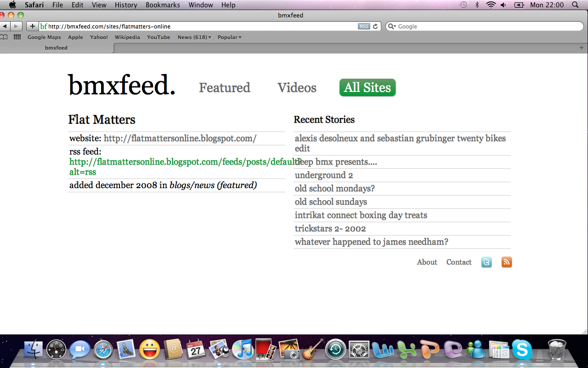The image size is (588, 368).
Task: Reload the page with the refresh icon
Action: (x=375, y=27)
